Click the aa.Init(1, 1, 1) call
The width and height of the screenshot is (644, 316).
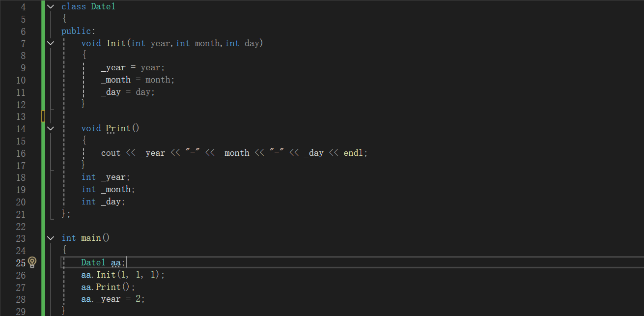coord(123,275)
